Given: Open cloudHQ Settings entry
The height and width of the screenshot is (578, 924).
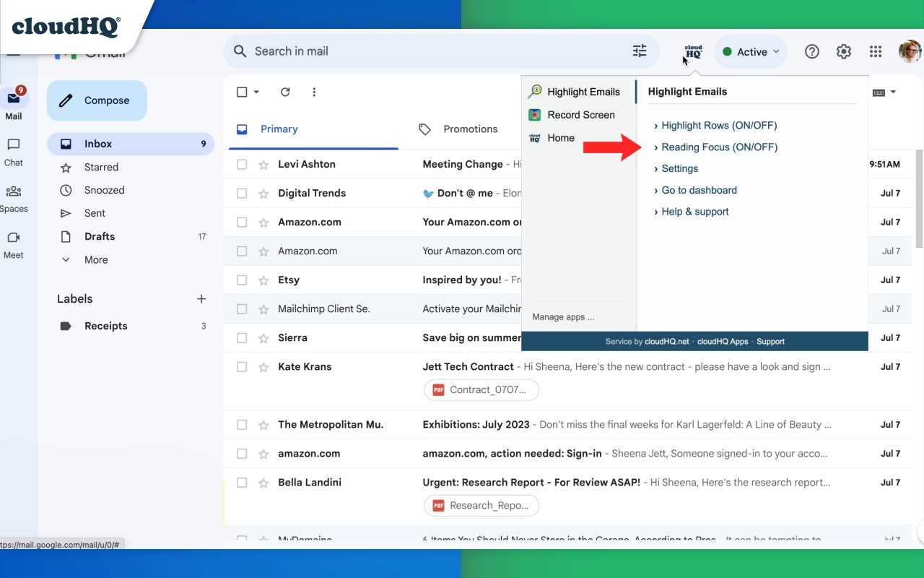Looking at the screenshot, I should click(679, 168).
